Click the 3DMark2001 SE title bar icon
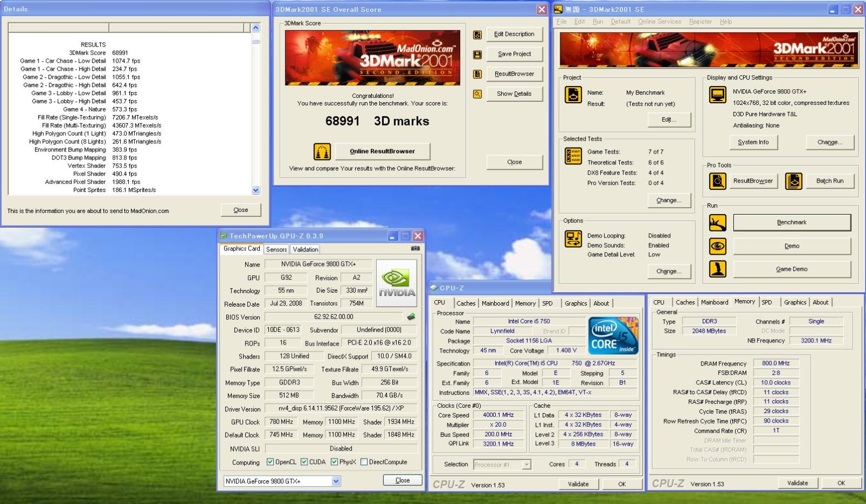Screen dimensions: 866x504 click(559, 9)
